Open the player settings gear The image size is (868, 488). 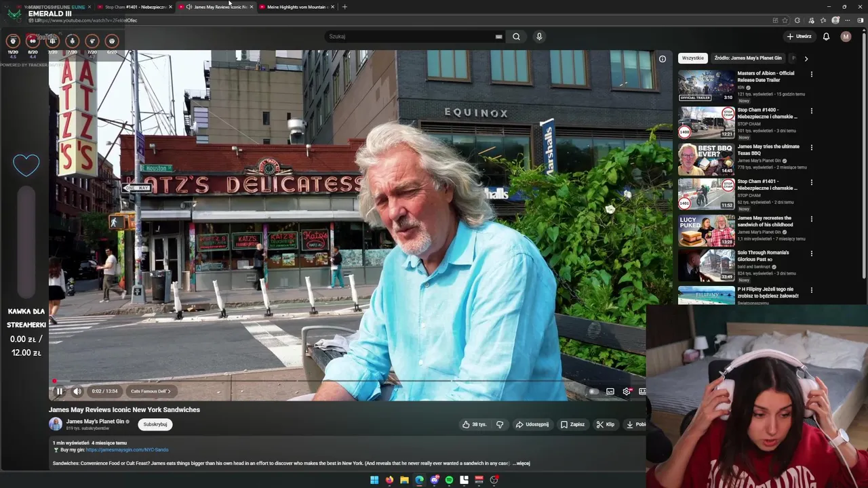pyautogui.click(x=627, y=391)
